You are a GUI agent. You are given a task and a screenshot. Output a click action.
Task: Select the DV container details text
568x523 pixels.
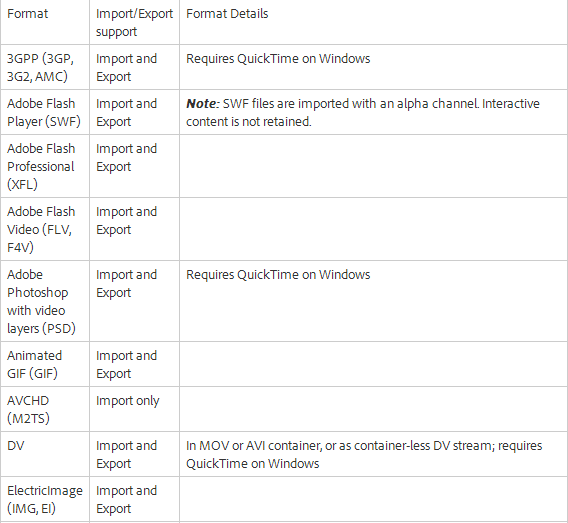[364, 454]
